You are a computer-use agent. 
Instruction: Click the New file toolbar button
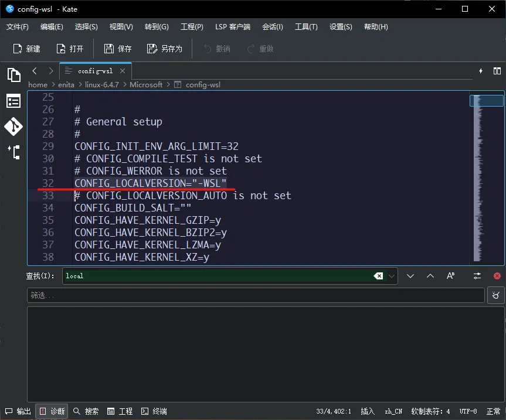click(27, 49)
